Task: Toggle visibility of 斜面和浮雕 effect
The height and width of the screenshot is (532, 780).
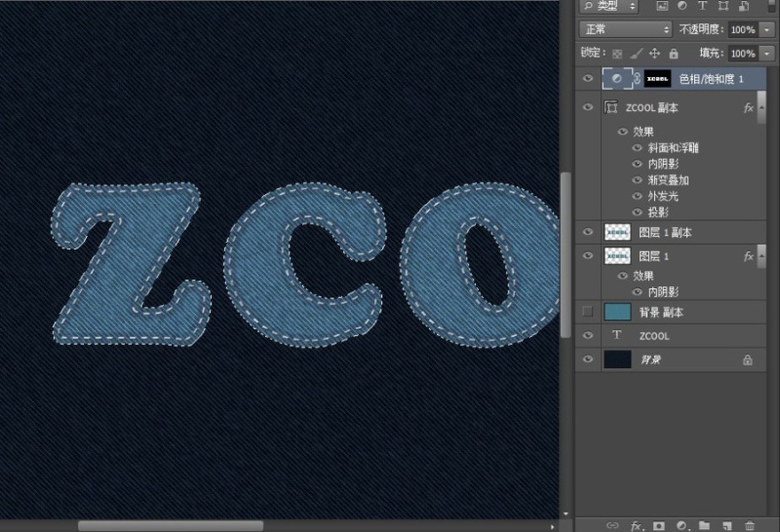Action: coord(638,148)
